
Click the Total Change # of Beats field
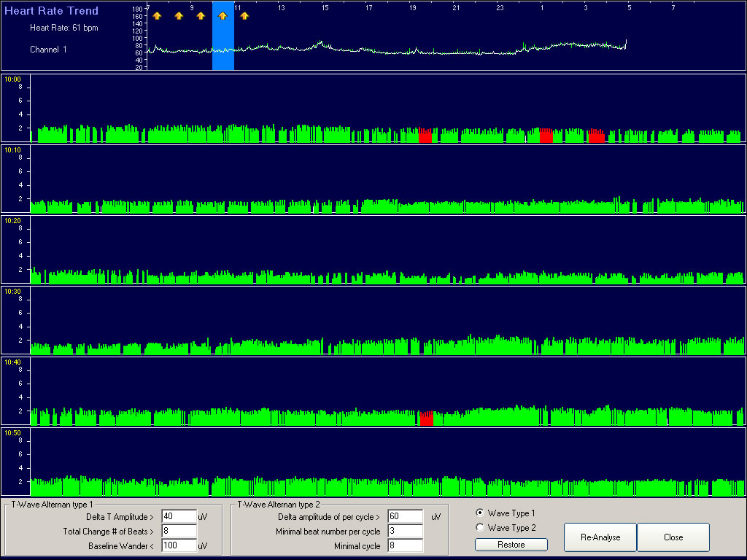point(179,532)
